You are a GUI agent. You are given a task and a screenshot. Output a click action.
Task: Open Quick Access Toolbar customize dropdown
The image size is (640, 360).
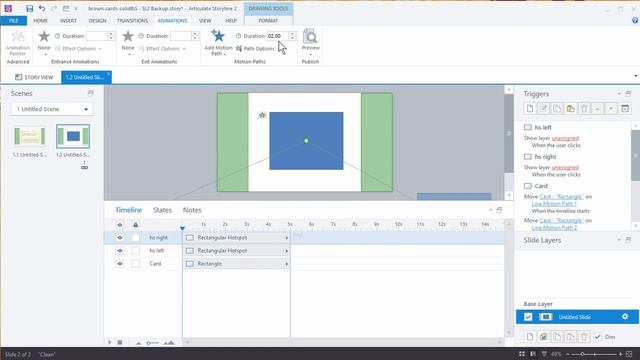(76, 9)
